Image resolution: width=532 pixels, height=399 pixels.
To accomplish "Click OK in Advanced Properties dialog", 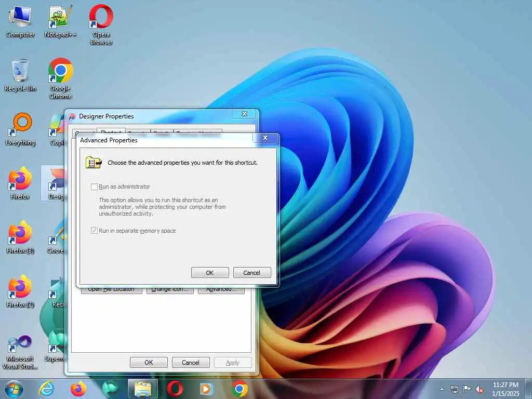I will [210, 272].
